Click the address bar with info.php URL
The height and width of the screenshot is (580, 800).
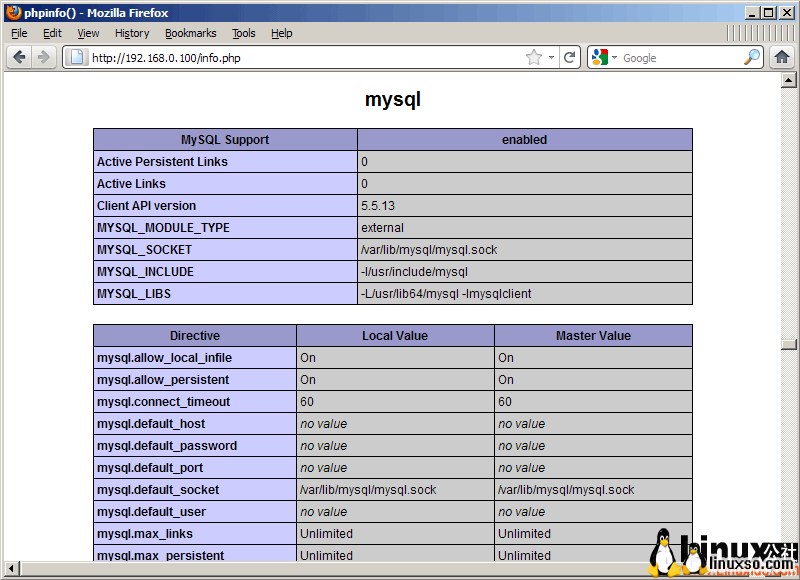click(x=300, y=57)
